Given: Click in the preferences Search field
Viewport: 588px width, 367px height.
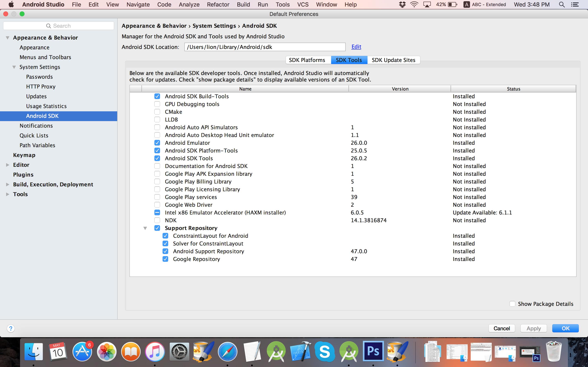Looking at the screenshot, I should [58, 26].
